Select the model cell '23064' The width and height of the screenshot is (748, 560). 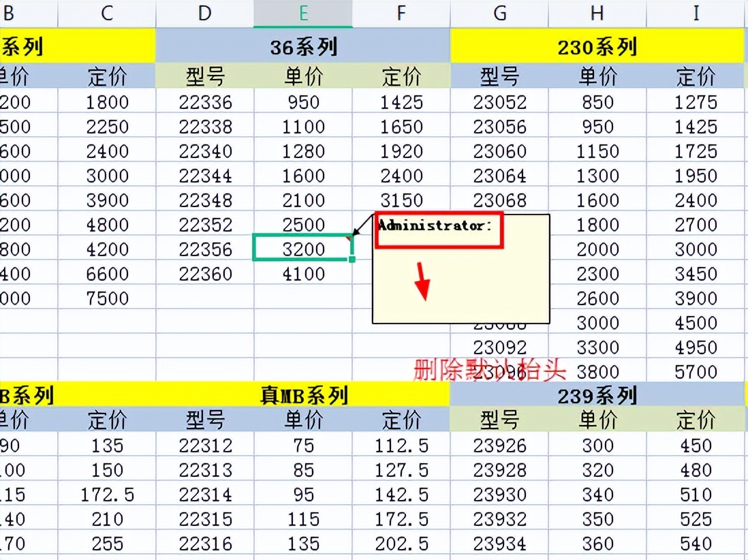(499, 176)
